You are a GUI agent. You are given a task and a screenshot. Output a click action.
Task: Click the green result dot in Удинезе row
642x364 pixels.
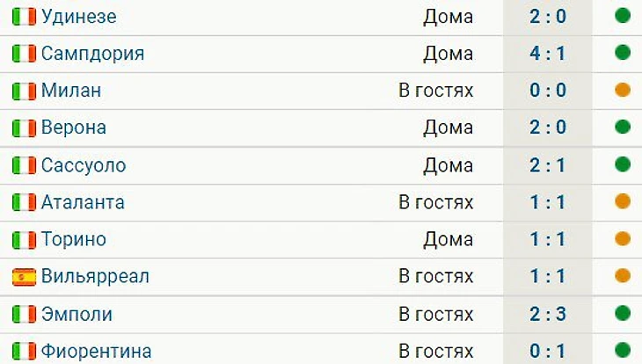click(x=623, y=16)
